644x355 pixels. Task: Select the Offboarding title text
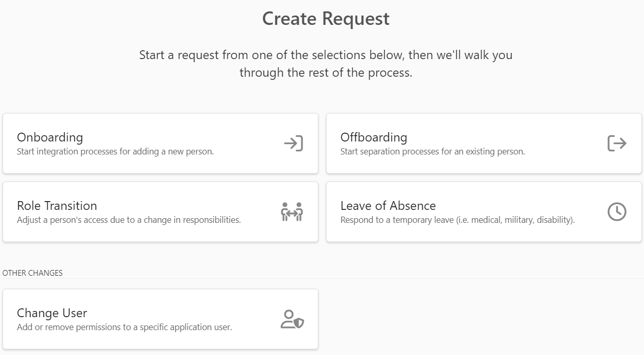[x=373, y=137]
